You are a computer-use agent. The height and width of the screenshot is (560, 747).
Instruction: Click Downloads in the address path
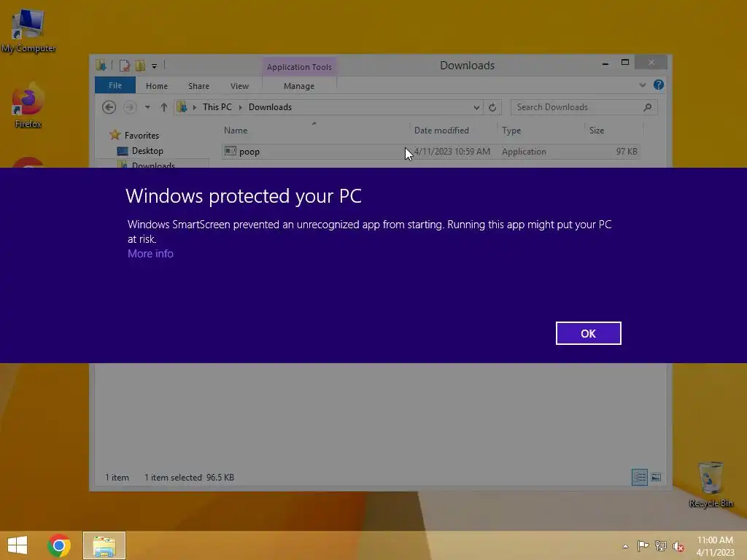point(270,107)
